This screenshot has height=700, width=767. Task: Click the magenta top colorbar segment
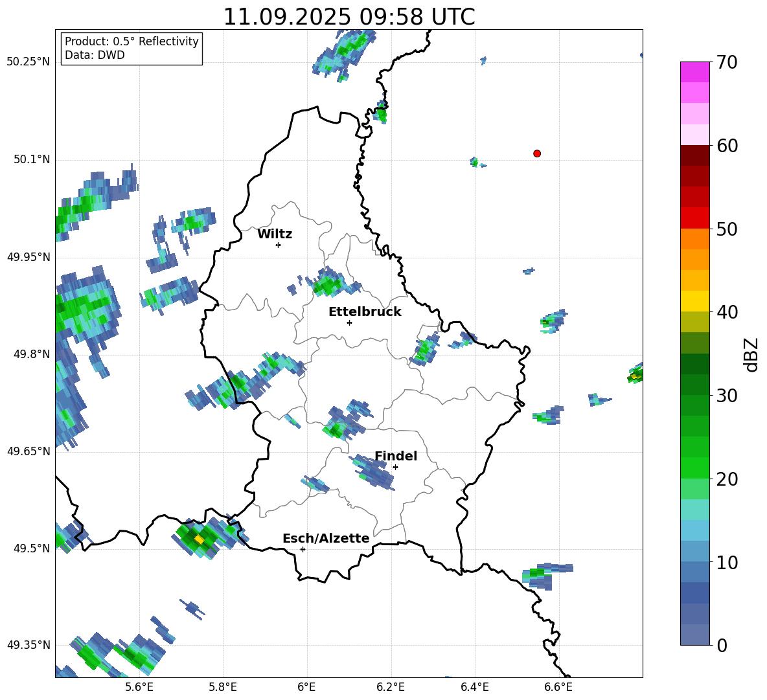click(x=694, y=72)
